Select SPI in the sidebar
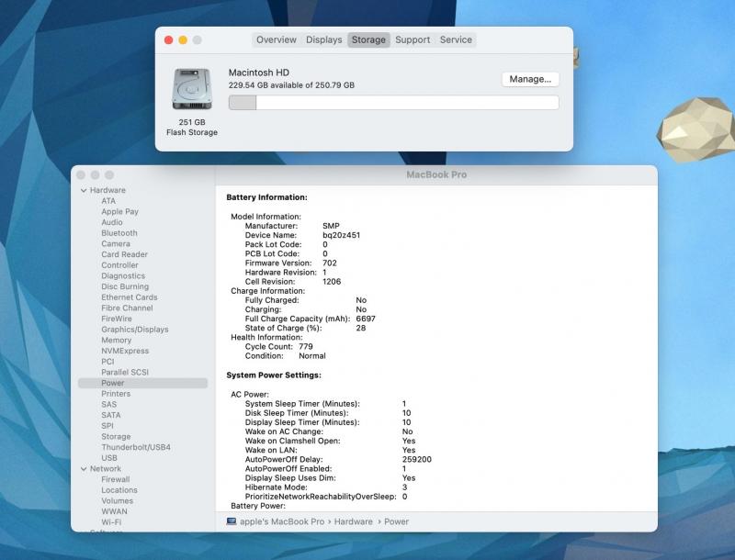 [x=107, y=426]
